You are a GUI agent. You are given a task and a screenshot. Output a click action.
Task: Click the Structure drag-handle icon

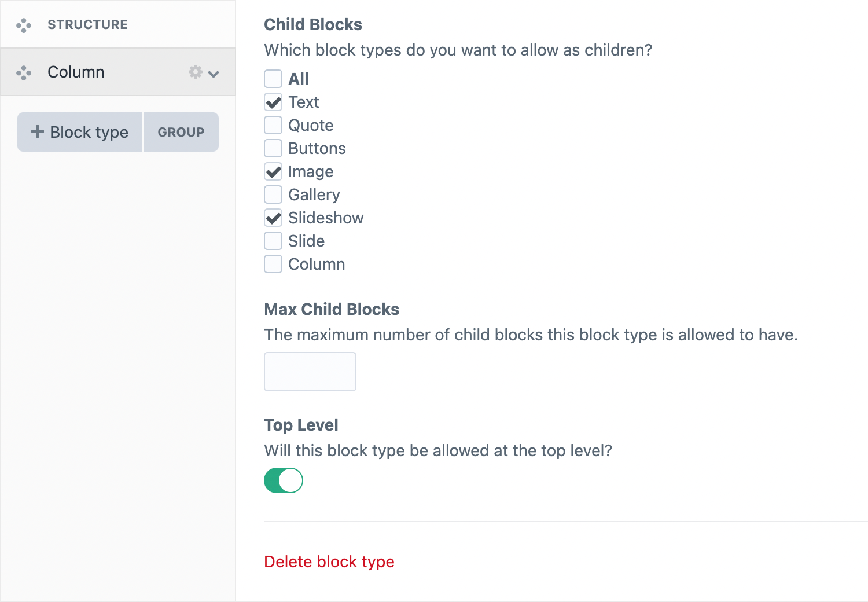click(x=24, y=25)
